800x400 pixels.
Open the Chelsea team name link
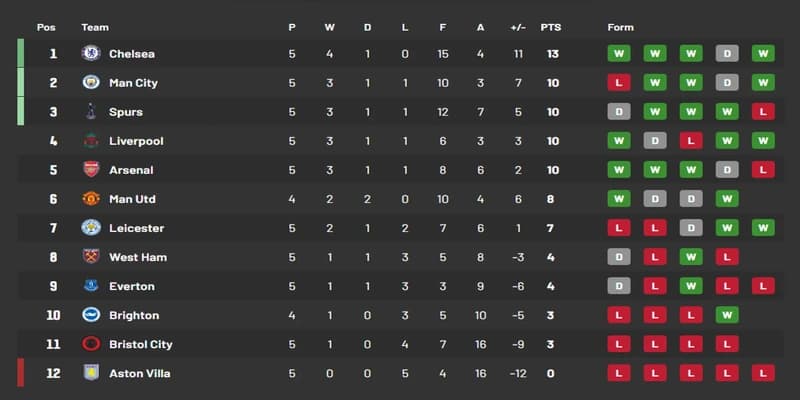[x=132, y=53]
